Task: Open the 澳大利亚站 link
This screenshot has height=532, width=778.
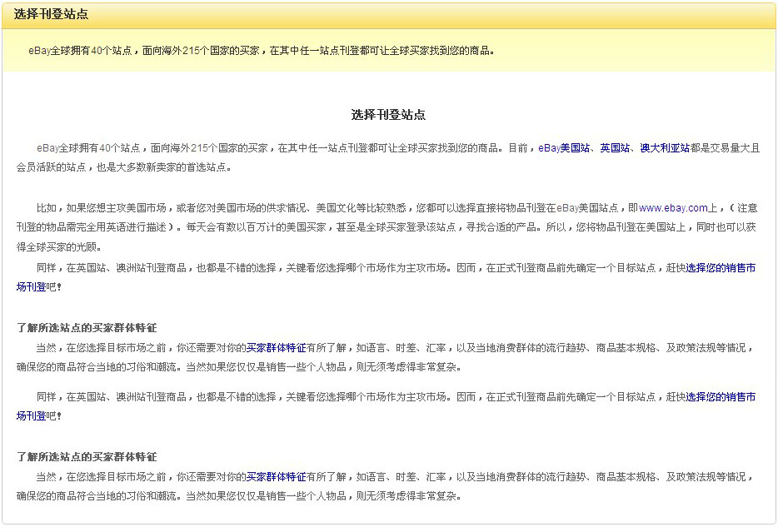Action: pyautogui.click(x=665, y=148)
